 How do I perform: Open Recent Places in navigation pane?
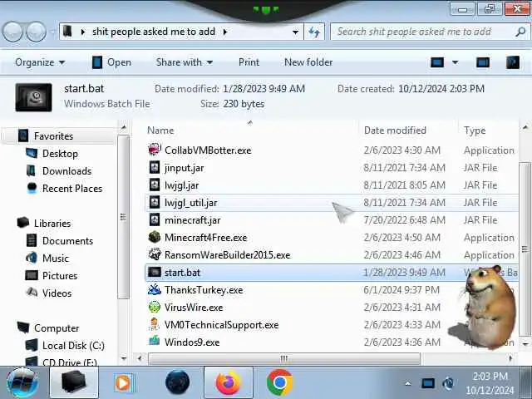[x=72, y=189]
